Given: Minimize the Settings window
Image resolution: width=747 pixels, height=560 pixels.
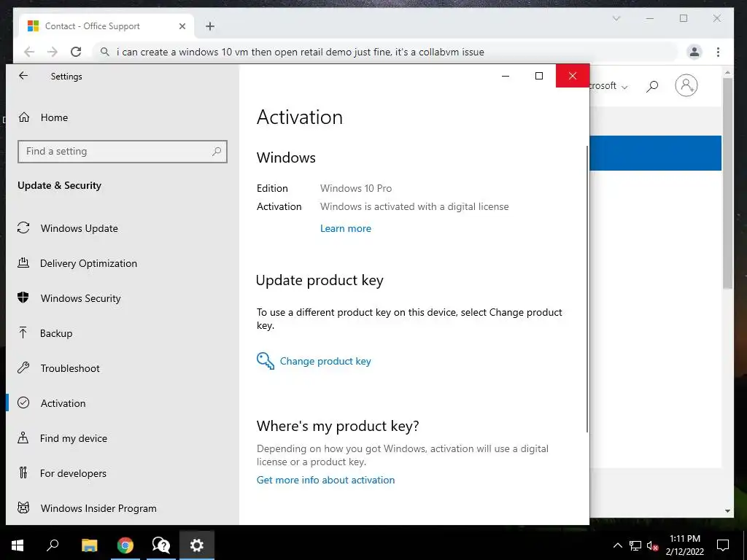Looking at the screenshot, I should 506,76.
